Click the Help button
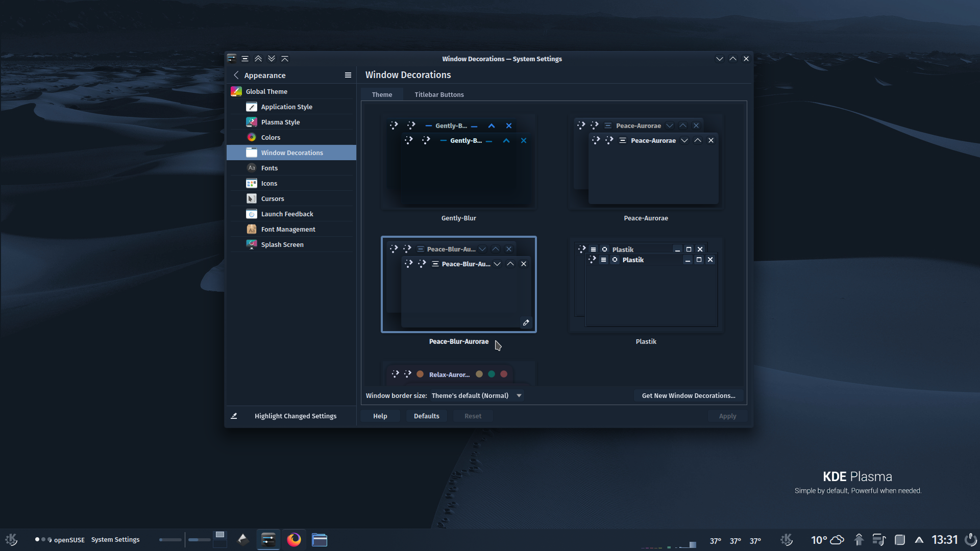This screenshot has width=980, height=551. [x=380, y=416]
